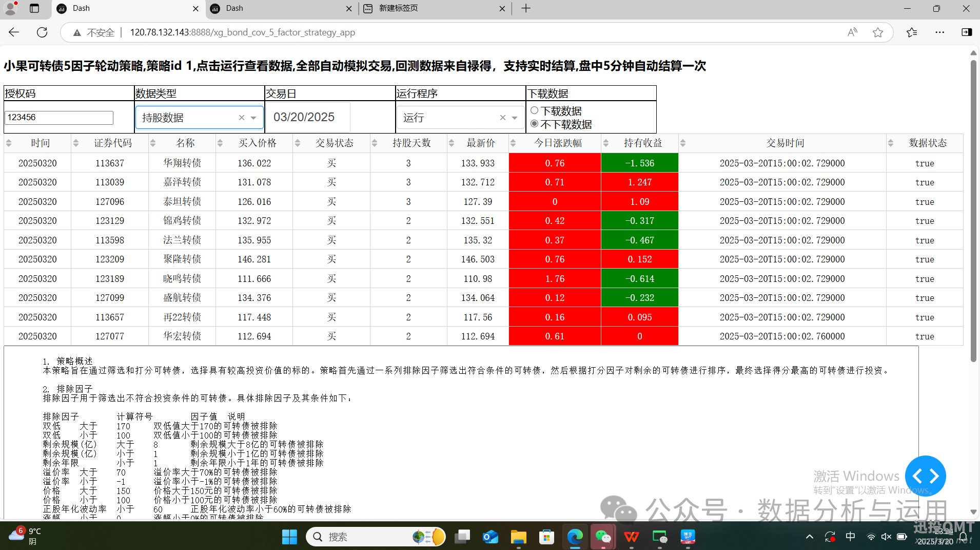
Task: Click 泰坦转债 name cell
Action: point(182,201)
